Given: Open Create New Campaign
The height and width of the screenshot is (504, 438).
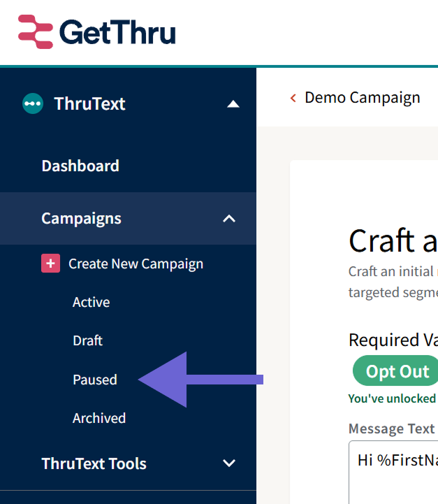Looking at the screenshot, I should point(136,264).
